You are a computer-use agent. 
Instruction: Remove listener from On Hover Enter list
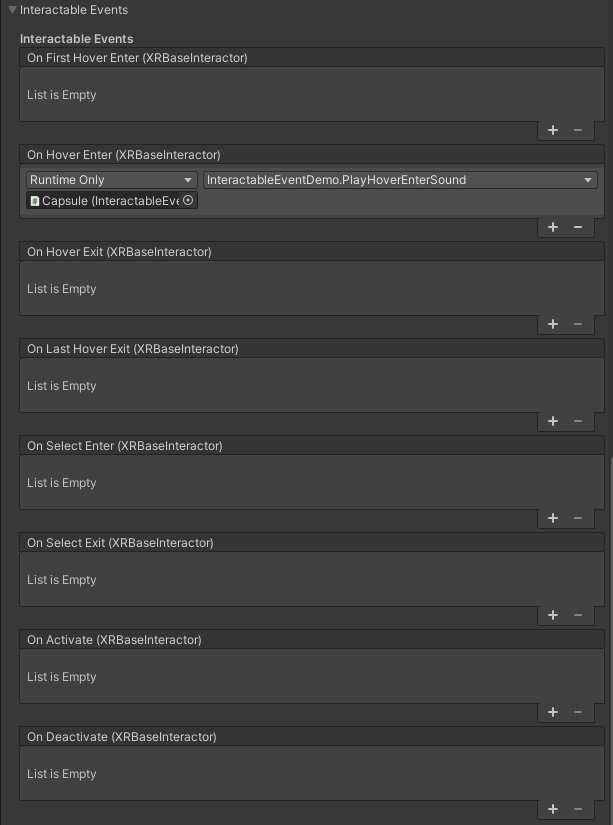pos(578,227)
